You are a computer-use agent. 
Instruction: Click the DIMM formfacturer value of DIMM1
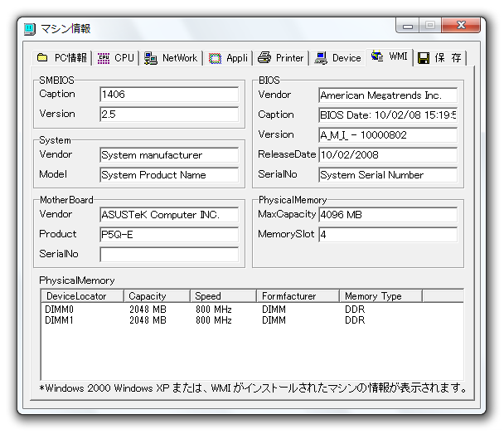click(274, 320)
